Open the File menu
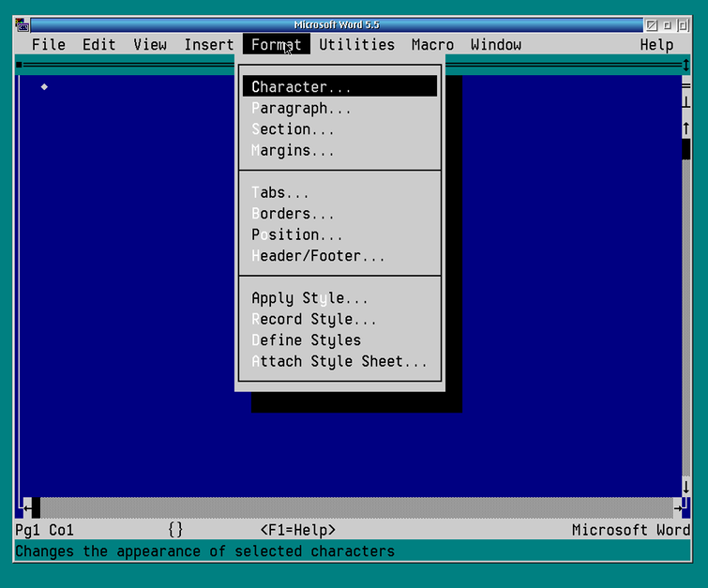The image size is (708, 588). (x=49, y=45)
